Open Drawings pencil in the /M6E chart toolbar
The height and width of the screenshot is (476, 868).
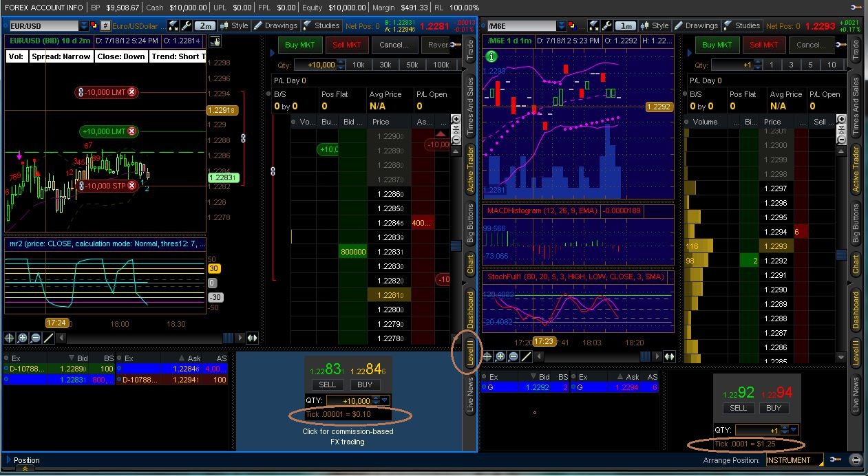[697, 25]
